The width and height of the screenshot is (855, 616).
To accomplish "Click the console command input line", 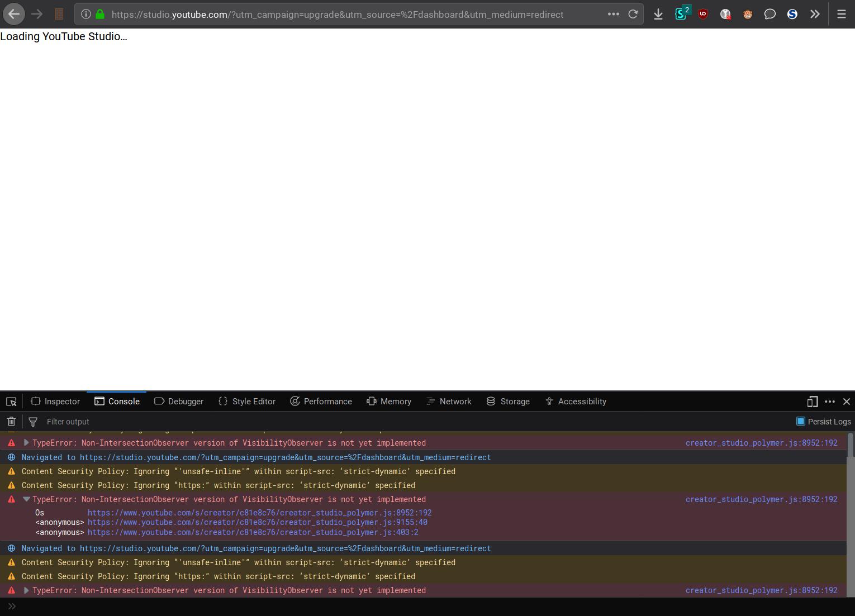I will coord(427,606).
